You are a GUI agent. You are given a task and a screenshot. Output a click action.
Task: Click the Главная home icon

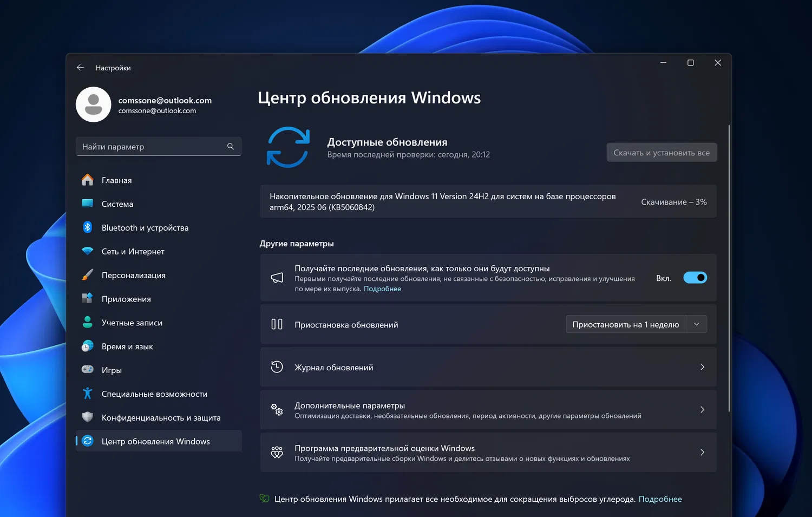coord(88,180)
